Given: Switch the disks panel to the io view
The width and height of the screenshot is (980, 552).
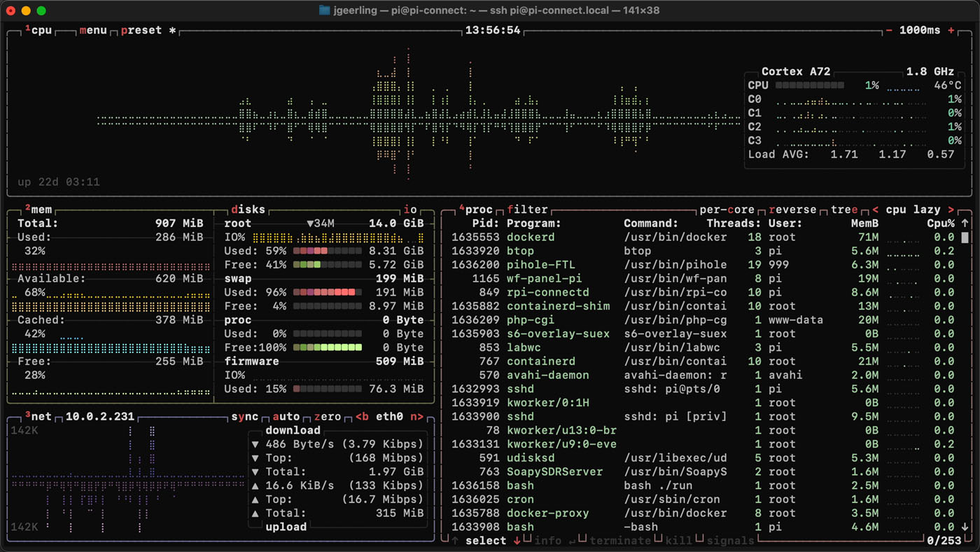Looking at the screenshot, I should coord(410,209).
